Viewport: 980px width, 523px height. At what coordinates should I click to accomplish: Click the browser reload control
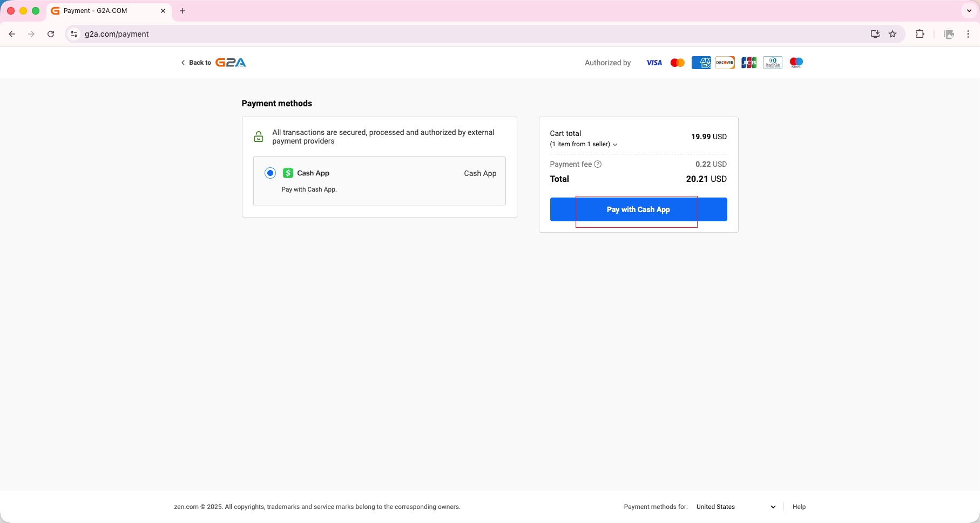tap(50, 34)
